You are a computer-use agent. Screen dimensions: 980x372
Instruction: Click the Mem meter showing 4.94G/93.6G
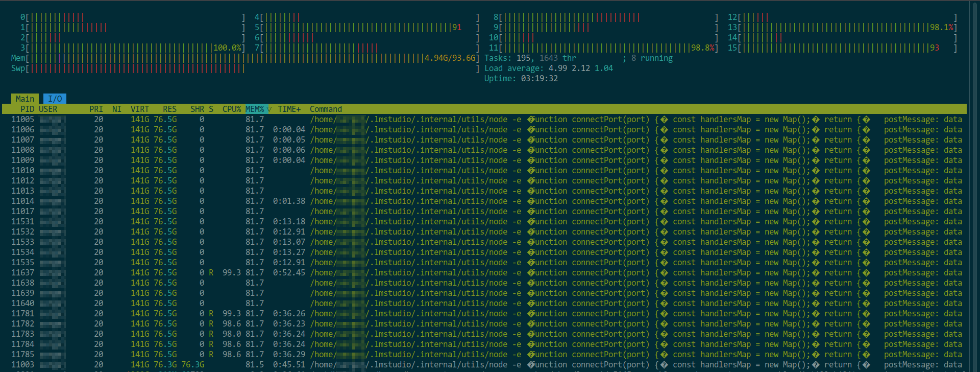[x=246, y=58]
